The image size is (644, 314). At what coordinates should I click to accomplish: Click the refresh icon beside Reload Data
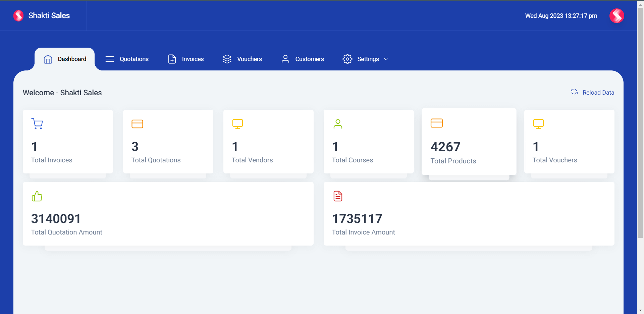pyautogui.click(x=574, y=92)
